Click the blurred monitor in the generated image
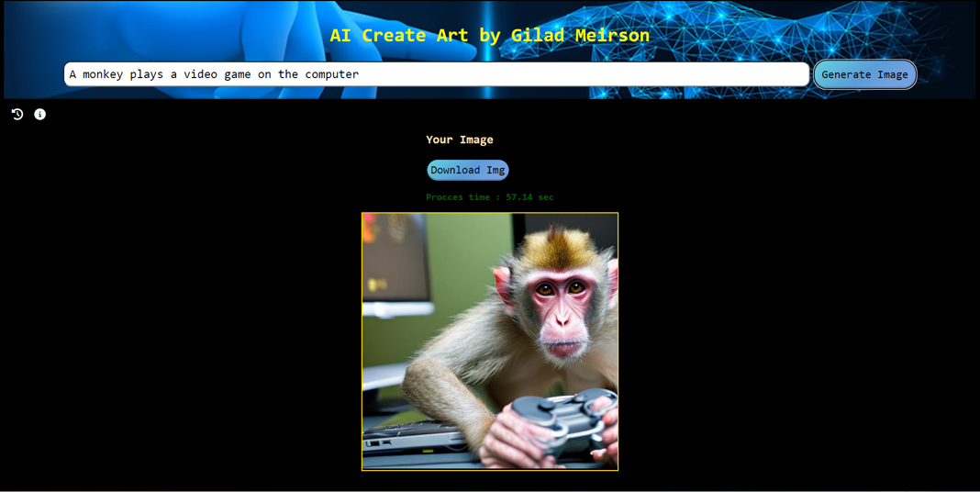This screenshot has width=980, height=492. 396,262
